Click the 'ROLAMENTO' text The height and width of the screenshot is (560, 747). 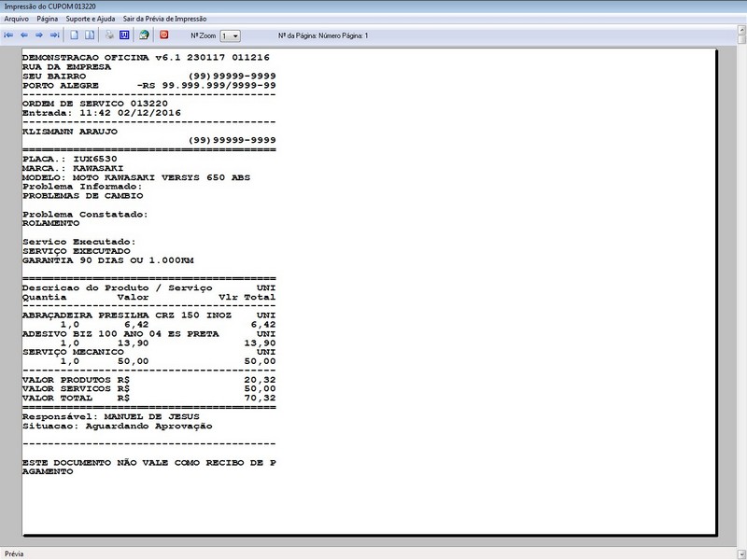tap(51, 223)
